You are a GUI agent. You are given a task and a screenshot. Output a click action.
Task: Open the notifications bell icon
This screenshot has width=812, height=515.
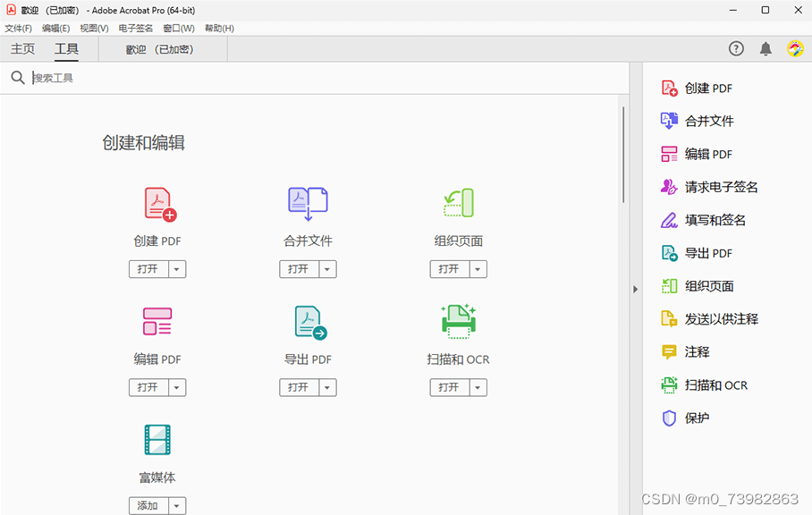pos(765,48)
